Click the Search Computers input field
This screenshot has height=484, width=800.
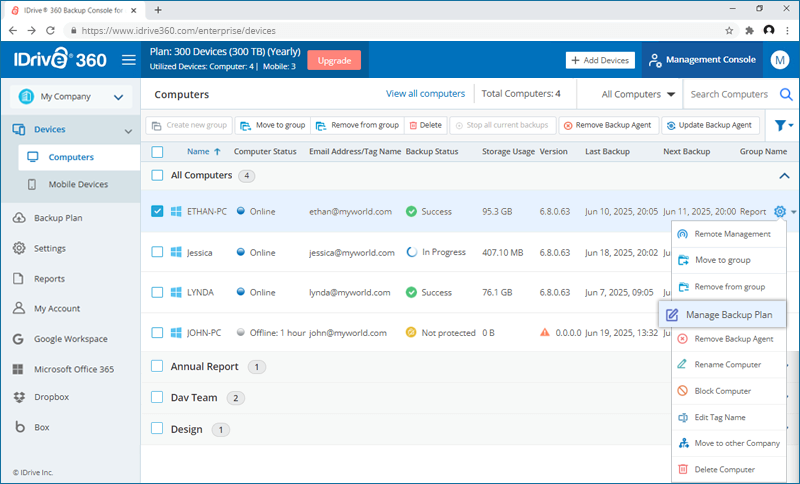(730, 95)
